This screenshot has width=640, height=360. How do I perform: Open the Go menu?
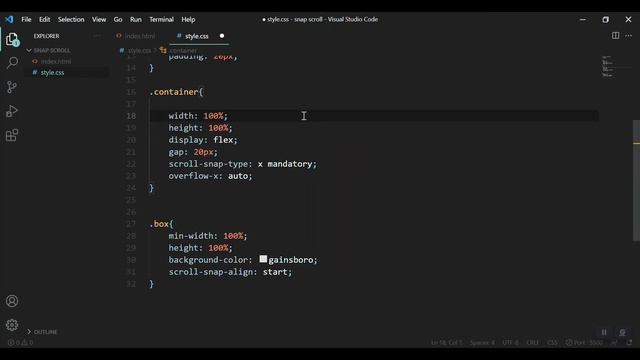118,19
